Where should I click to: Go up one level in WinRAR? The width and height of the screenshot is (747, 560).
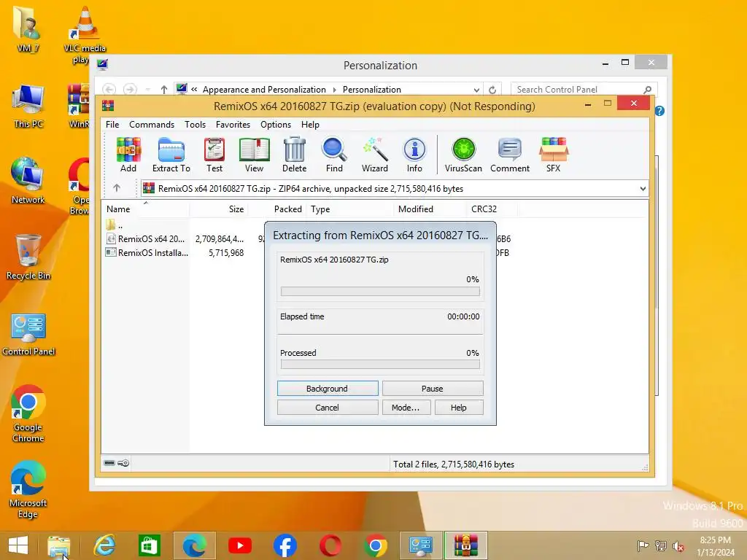(117, 188)
